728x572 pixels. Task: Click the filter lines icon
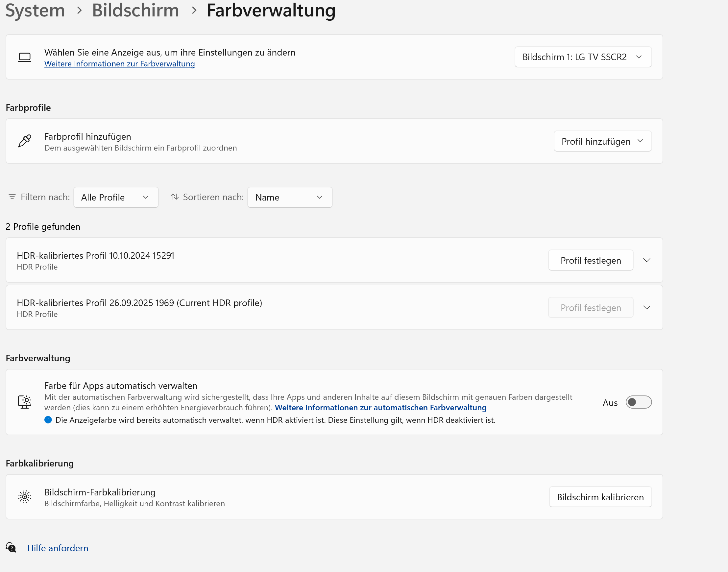tap(12, 197)
